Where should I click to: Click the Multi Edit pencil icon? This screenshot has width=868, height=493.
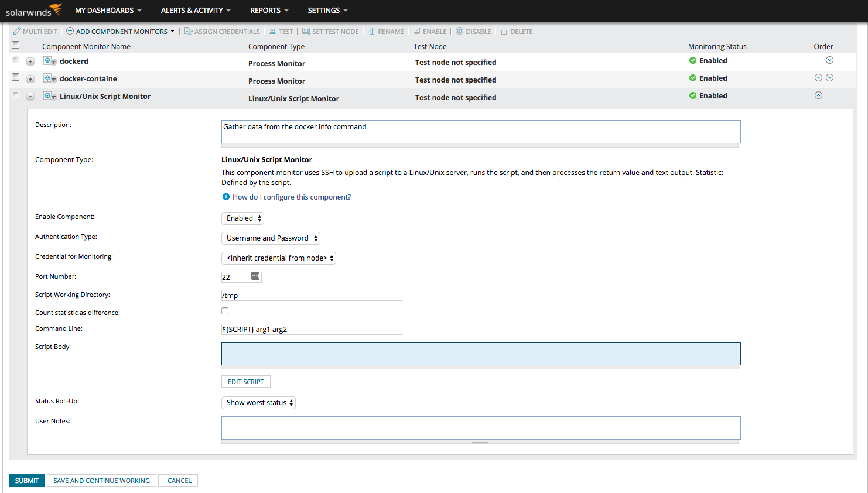(17, 31)
